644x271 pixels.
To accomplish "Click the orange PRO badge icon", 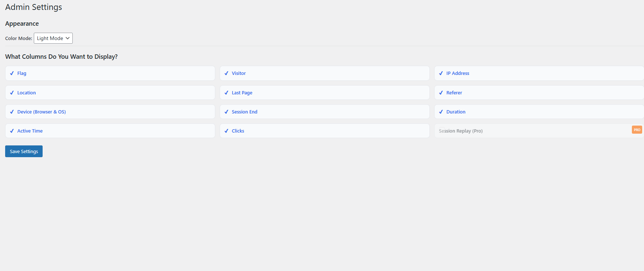I will [637, 130].
